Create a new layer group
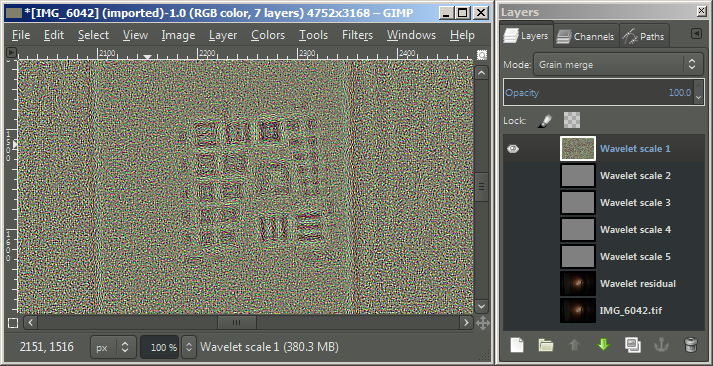Viewport: 713px width, 366px height. coord(546,345)
